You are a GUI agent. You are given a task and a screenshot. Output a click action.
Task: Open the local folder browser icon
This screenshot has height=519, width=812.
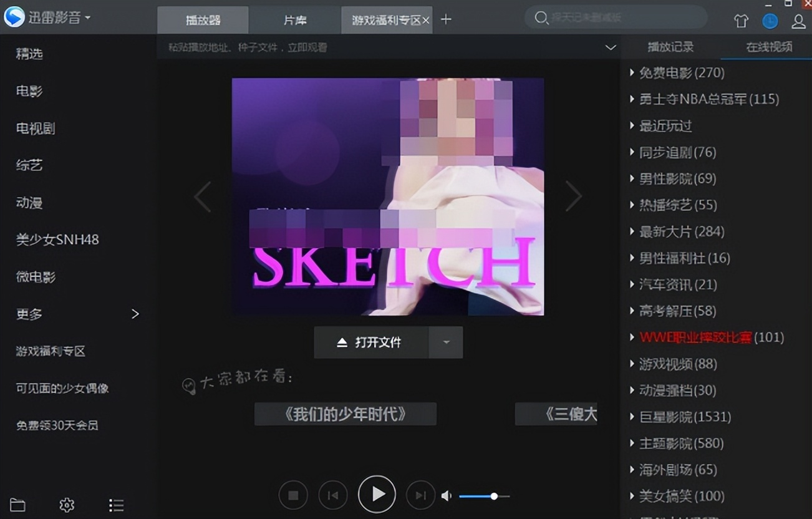[x=19, y=505]
